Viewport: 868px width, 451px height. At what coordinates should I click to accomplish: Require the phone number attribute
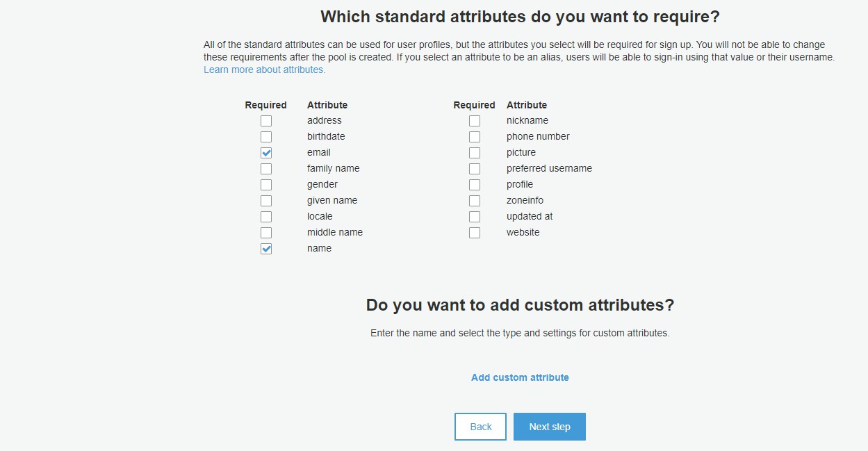coord(475,137)
